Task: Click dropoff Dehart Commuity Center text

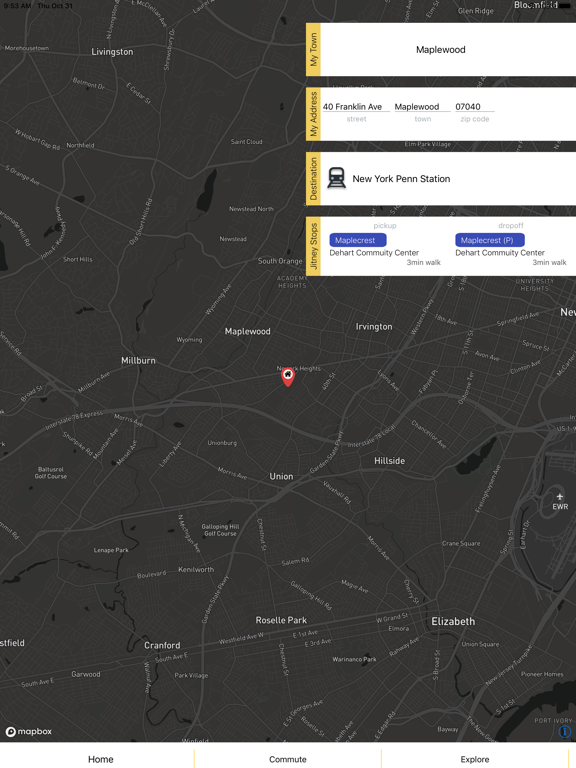Action: (500, 253)
